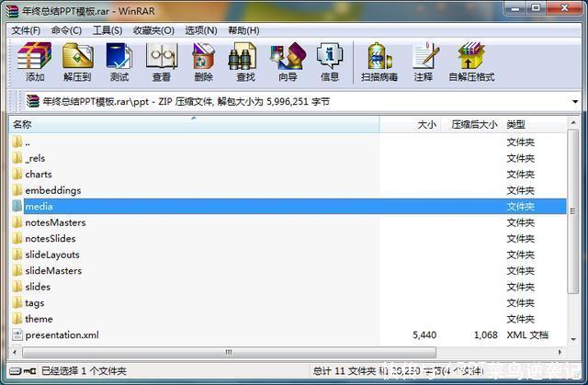Screen dimensions: 588x385
Task: Click the 查看 (View) toolbar icon
Action: click(x=162, y=56)
